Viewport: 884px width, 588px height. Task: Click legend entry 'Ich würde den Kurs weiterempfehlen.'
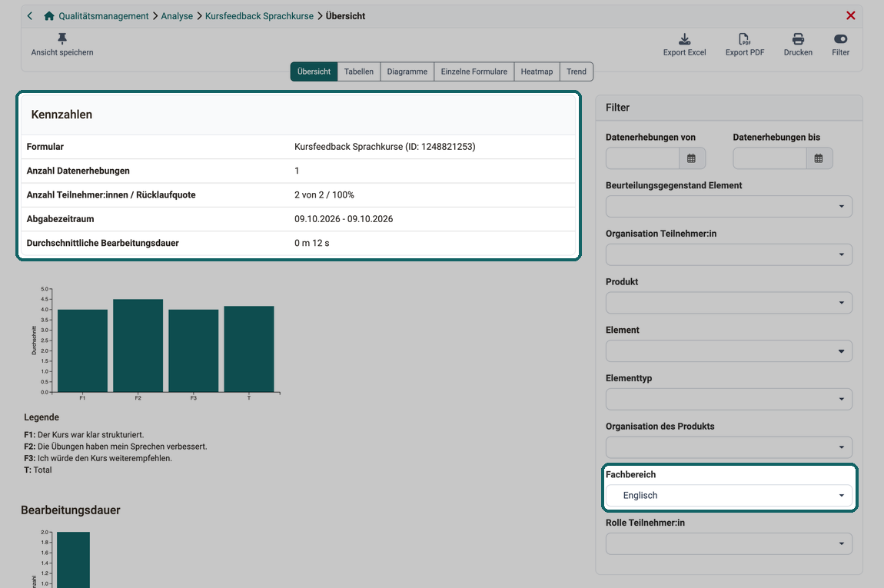105,458
